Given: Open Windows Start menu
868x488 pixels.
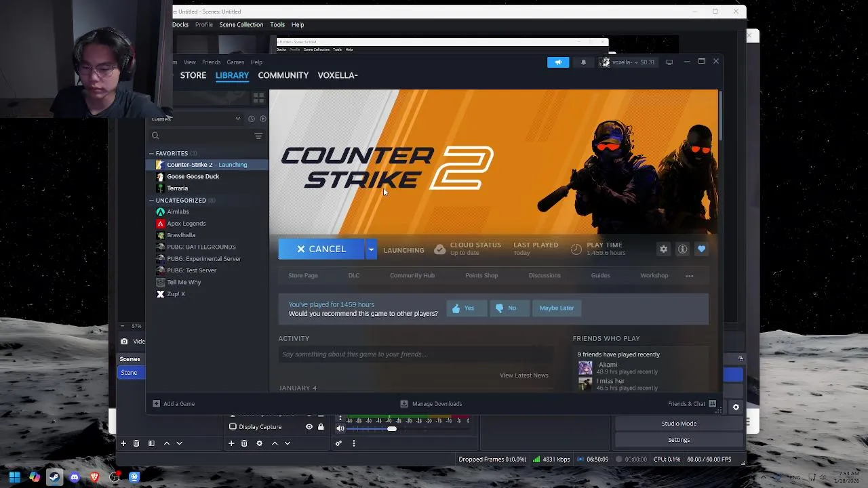Looking at the screenshot, I should pyautogui.click(x=14, y=477).
